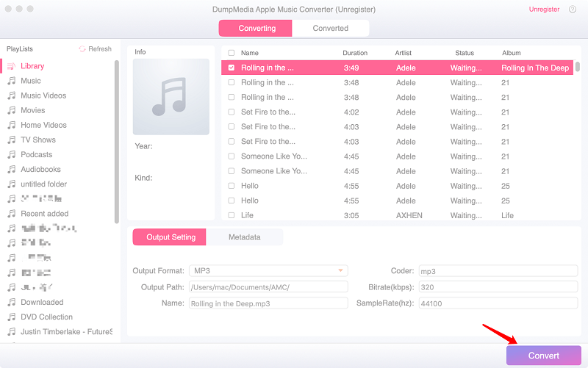Click the Podcasts note icon

tap(11, 154)
